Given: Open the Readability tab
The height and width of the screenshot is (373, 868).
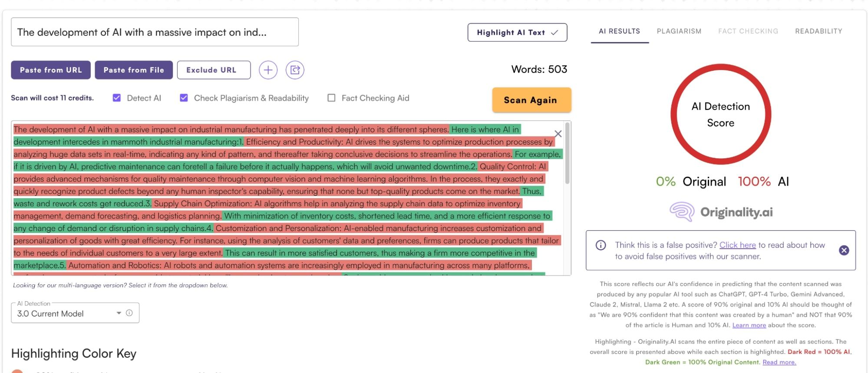Looking at the screenshot, I should tap(818, 31).
